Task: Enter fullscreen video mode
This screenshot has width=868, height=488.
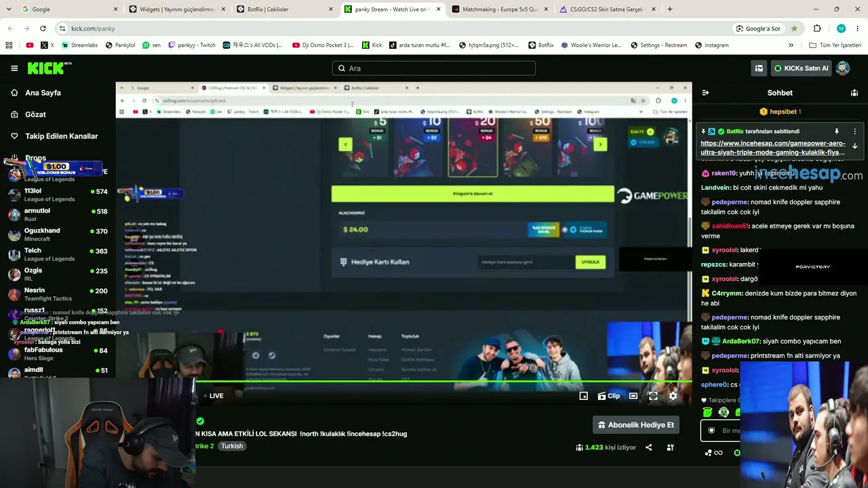Action: [652, 396]
